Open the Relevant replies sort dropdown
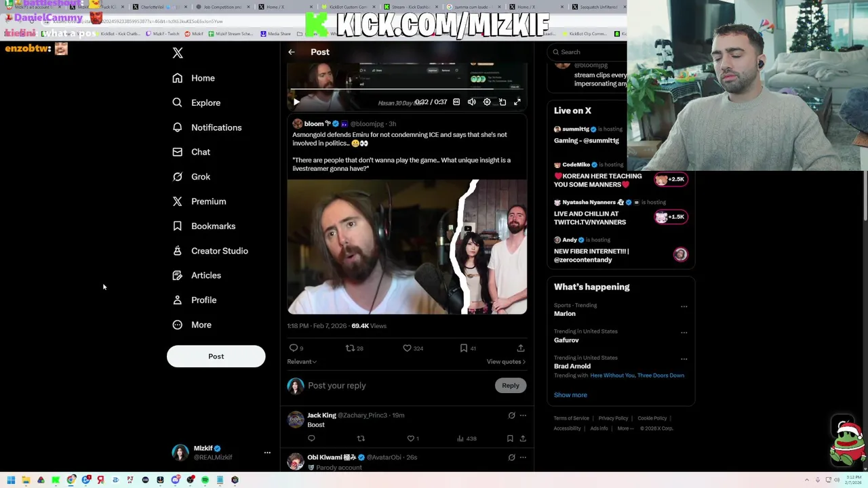The image size is (868, 488). point(302,361)
